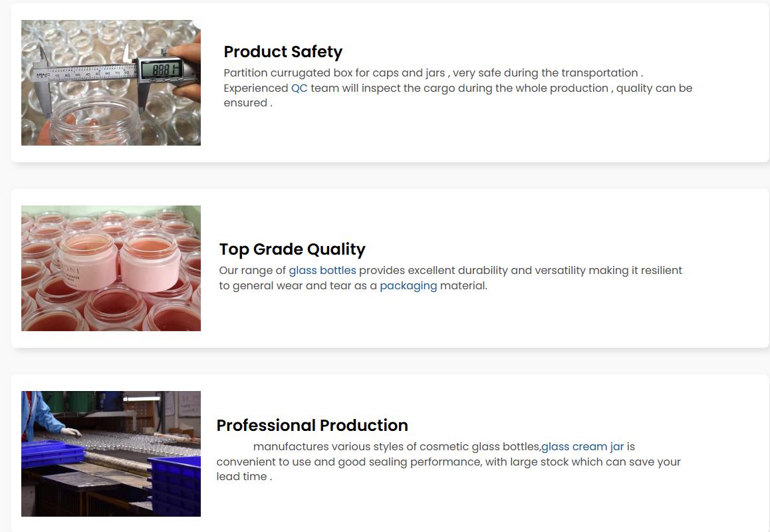Select the 'Professional Production' heading
Screen dimensions: 770x532
(312, 426)
